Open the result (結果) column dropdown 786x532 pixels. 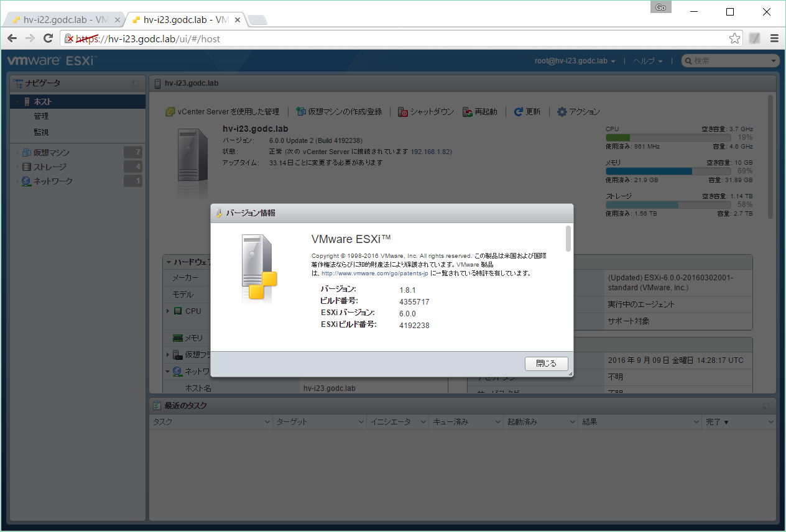pyautogui.click(x=697, y=422)
